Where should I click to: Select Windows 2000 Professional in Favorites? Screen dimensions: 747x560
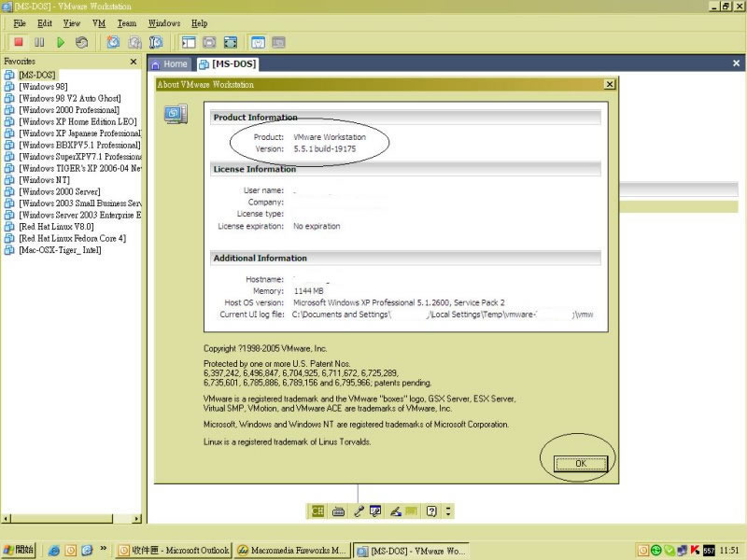click(68, 109)
